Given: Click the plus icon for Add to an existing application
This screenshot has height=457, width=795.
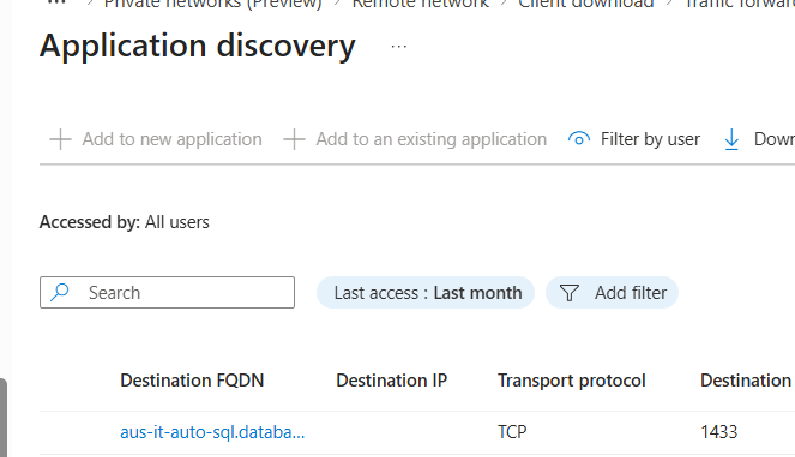Looking at the screenshot, I should (x=294, y=139).
